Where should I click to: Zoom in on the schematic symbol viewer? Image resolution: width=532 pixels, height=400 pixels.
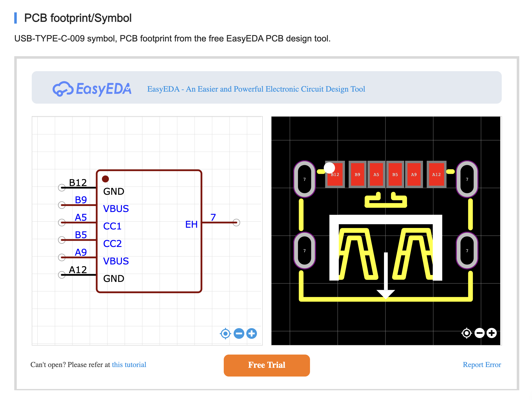[x=251, y=333]
